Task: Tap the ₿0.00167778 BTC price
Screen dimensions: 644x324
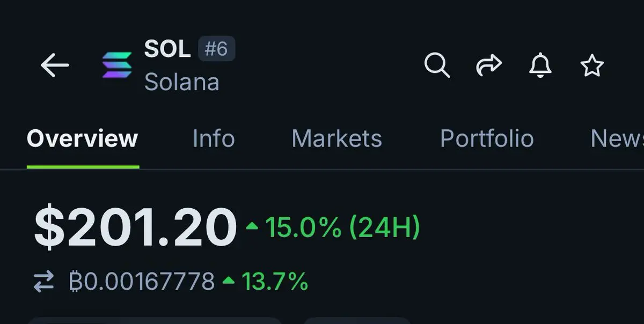Action: 142,281
